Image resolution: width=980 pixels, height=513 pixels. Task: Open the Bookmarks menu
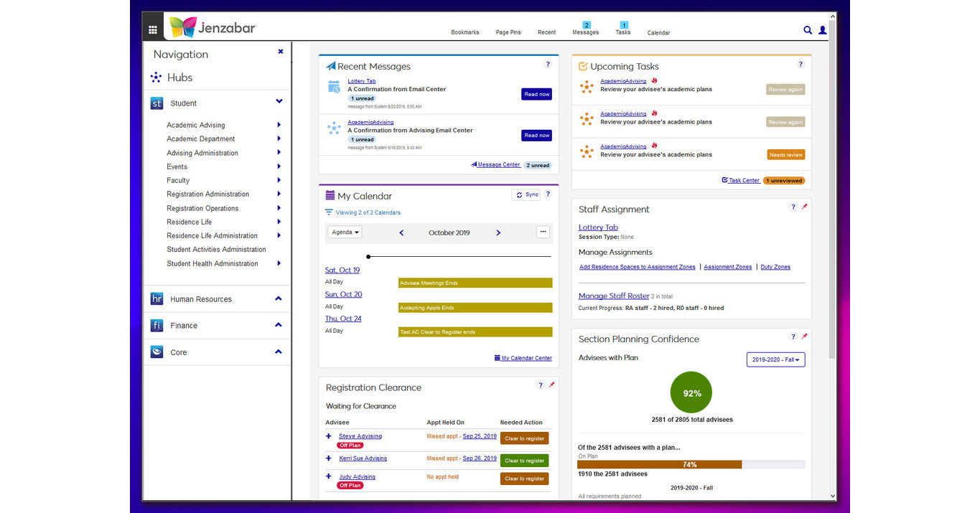[465, 32]
